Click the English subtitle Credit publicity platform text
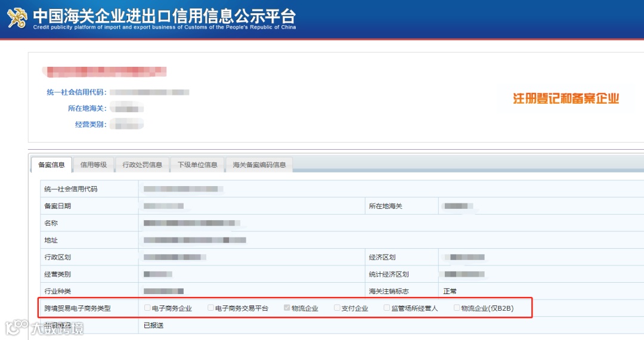Viewport: 644px width, 340px height. [x=165, y=27]
